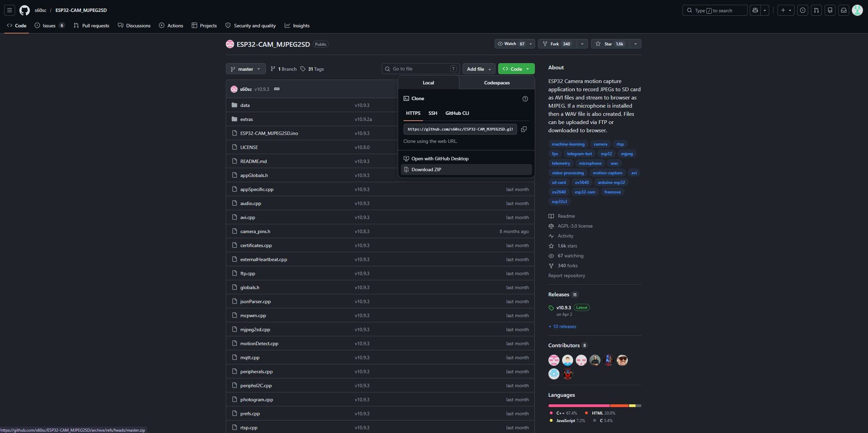This screenshot has height=433, width=868.
Task: Focus the Go to file search field
Action: [x=421, y=69]
